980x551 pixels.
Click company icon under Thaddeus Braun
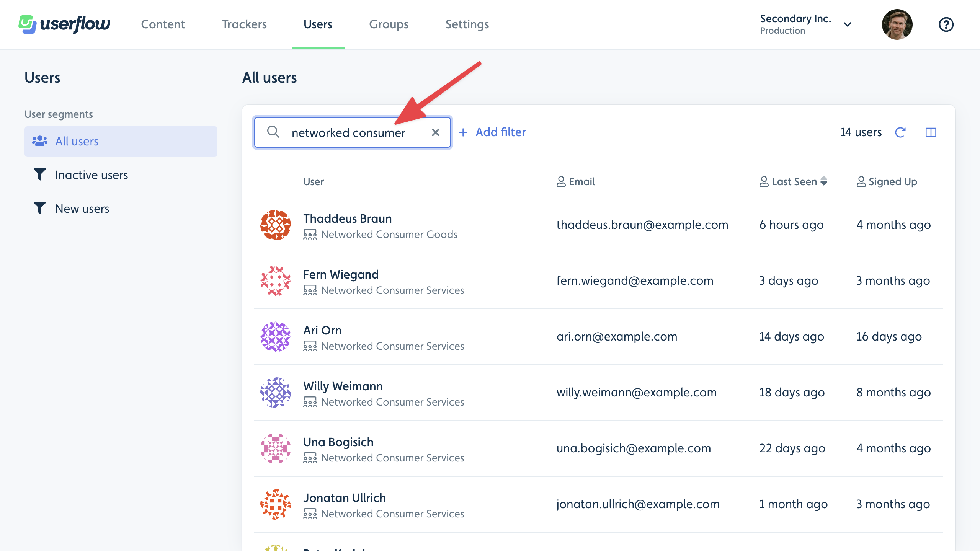point(310,235)
